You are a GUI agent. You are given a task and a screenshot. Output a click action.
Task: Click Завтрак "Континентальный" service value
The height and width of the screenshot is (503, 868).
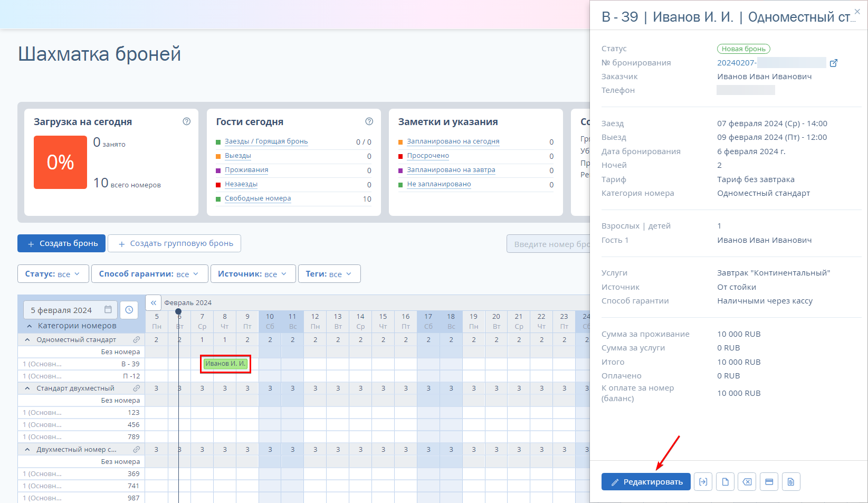click(774, 273)
